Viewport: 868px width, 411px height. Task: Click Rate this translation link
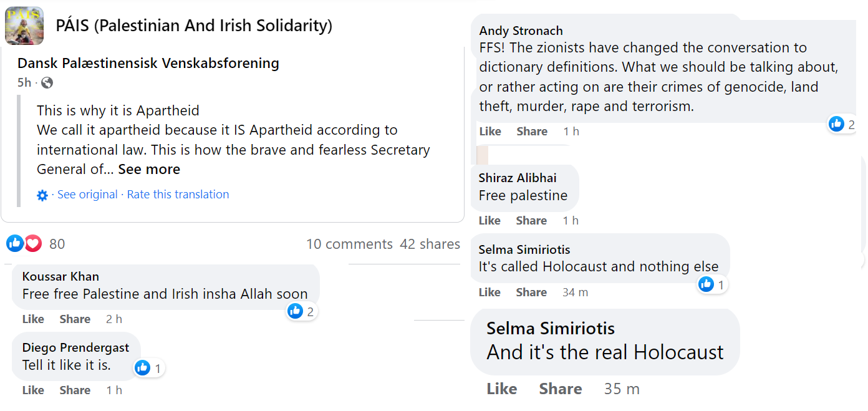pos(178,195)
